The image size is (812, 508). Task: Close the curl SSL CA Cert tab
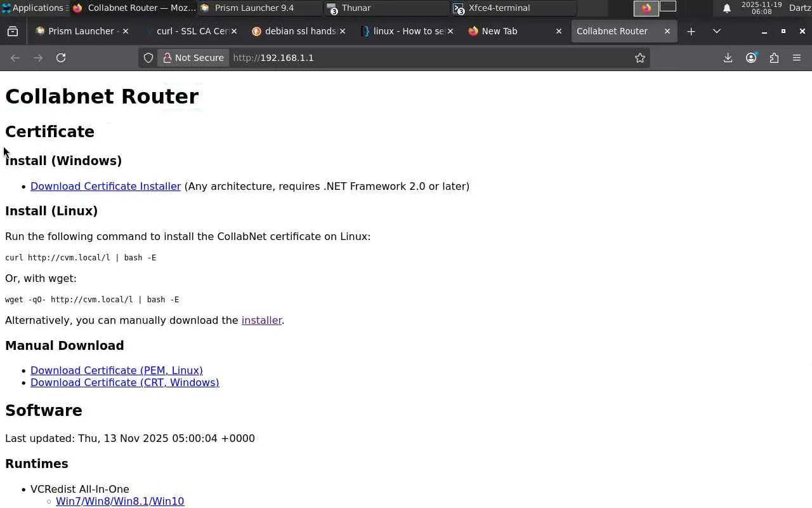[x=234, y=31]
